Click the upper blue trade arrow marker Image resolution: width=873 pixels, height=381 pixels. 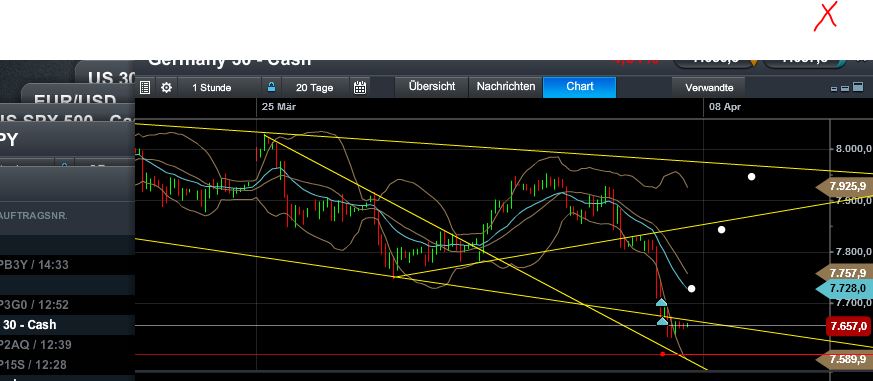(661, 302)
